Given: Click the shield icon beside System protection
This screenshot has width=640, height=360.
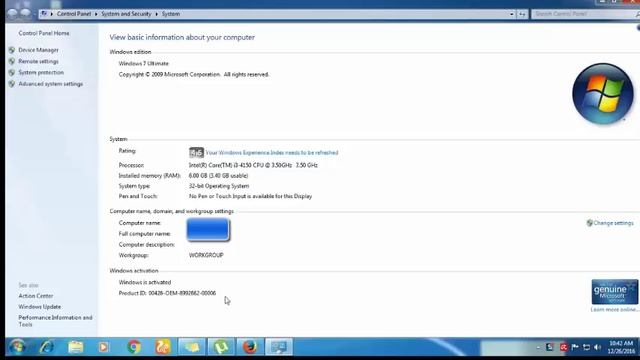Looking at the screenshot, I should click(11, 72).
